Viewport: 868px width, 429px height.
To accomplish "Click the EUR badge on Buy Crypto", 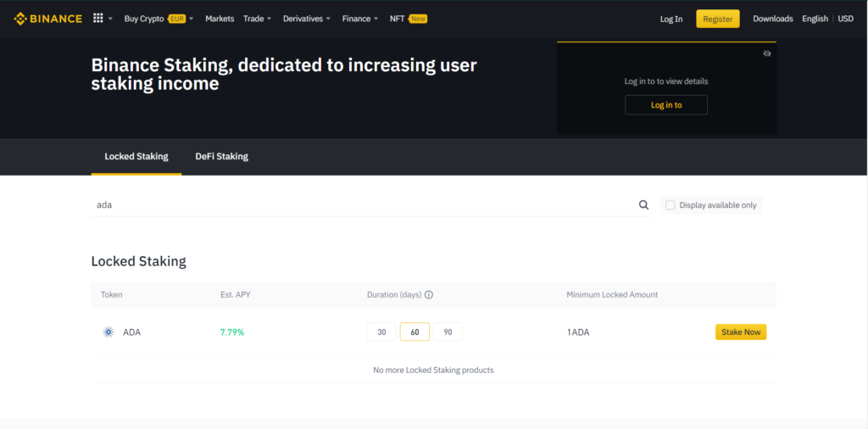I will (x=176, y=19).
